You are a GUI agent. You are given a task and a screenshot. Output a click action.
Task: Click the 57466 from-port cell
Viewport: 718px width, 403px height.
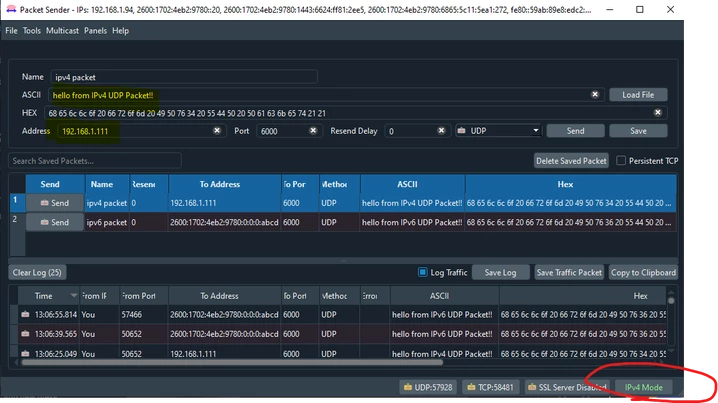coord(144,315)
